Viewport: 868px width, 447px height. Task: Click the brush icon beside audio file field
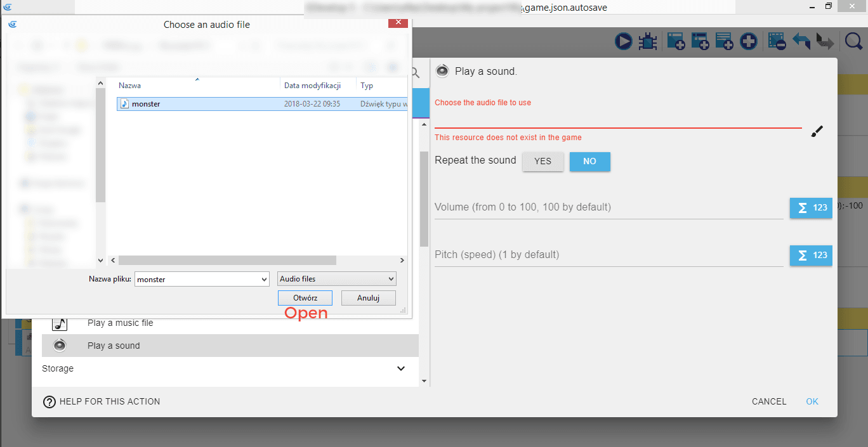click(x=817, y=131)
